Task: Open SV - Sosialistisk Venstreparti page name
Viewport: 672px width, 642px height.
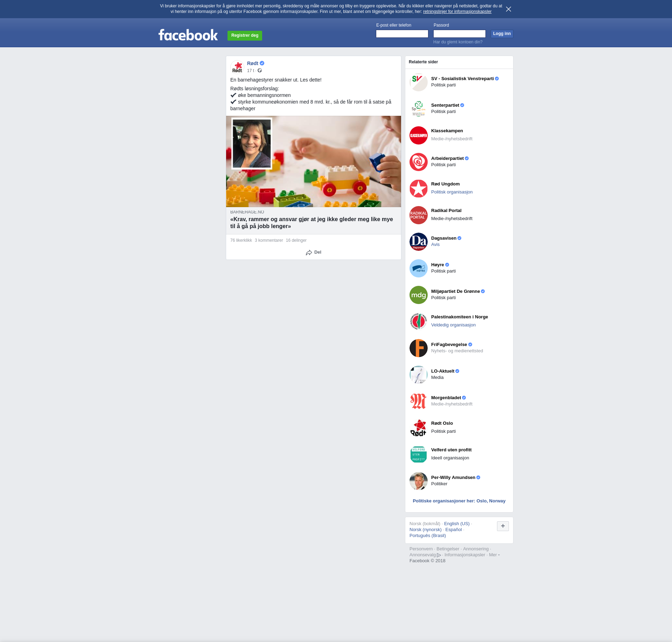Action: point(462,79)
